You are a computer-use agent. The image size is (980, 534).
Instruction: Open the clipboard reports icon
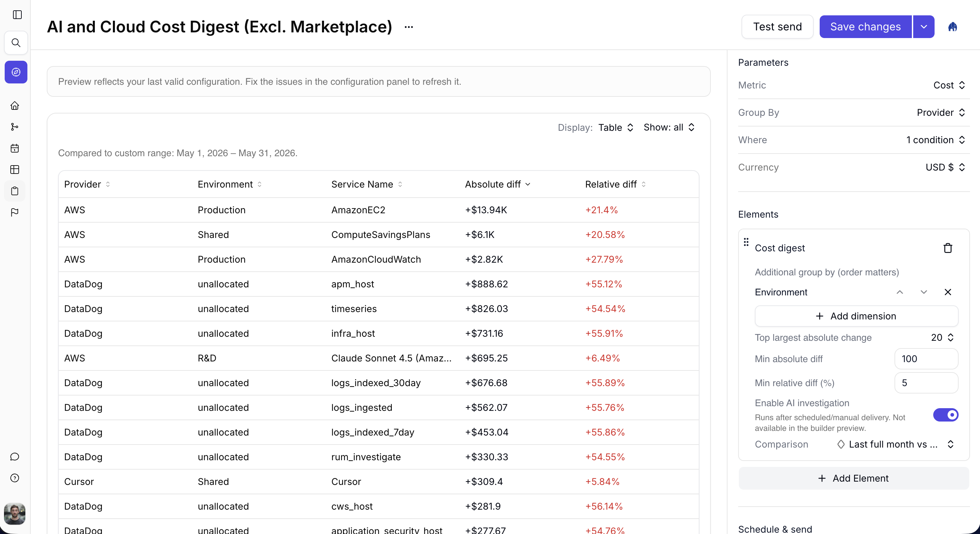[x=15, y=191]
